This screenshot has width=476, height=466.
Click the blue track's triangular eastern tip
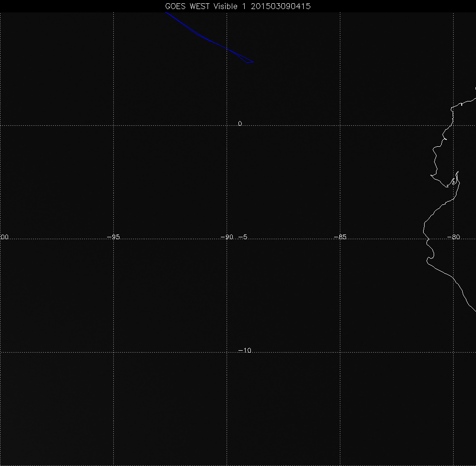(x=252, y=62)
